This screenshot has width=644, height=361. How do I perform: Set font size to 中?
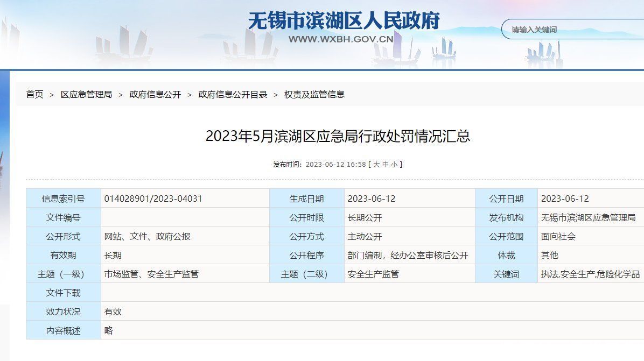coord(385,165)
